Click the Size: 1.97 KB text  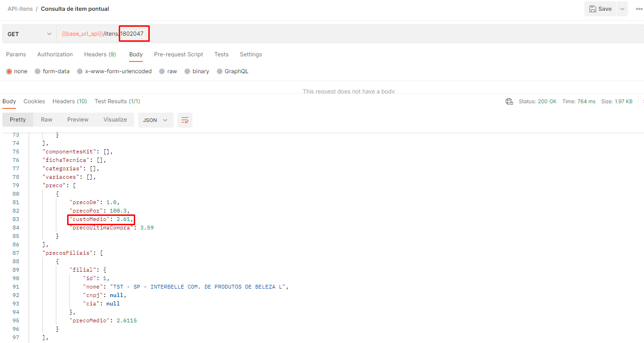[617, 101]
